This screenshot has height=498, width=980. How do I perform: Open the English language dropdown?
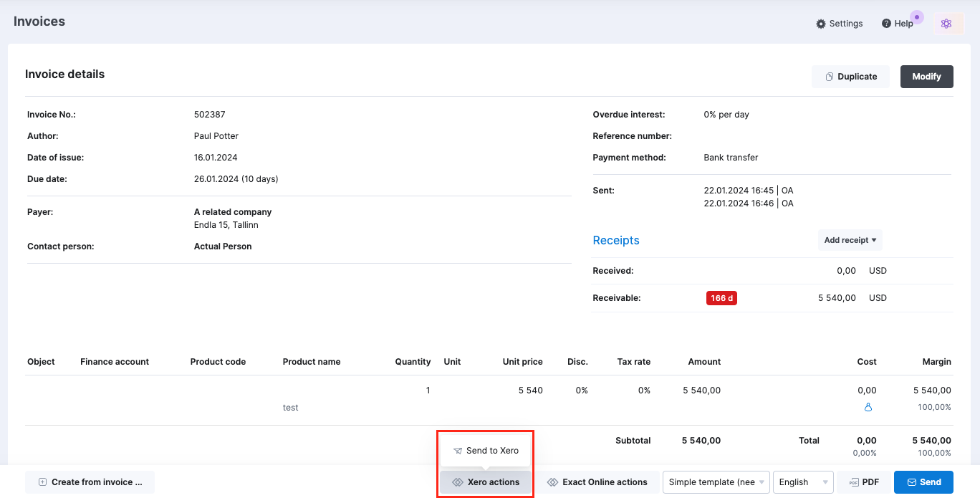click(803, 482)
